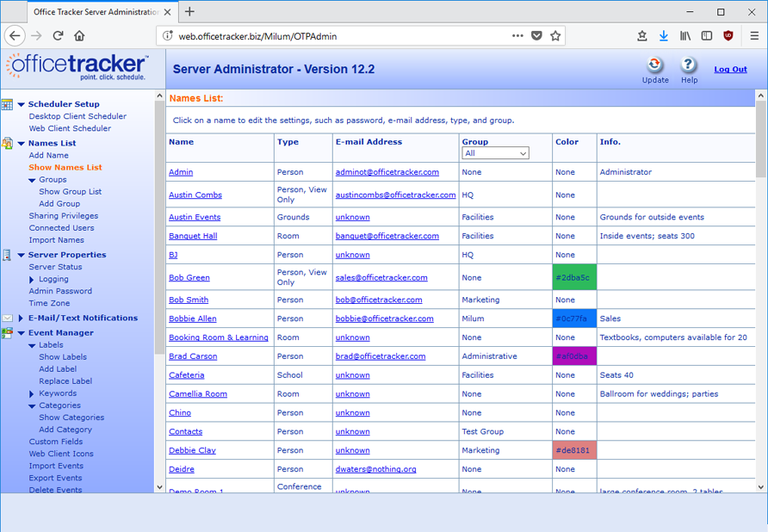Viewport: 768px width, 532px height.
Task: Edit the Austin Combs name
Action: point(195,195)
